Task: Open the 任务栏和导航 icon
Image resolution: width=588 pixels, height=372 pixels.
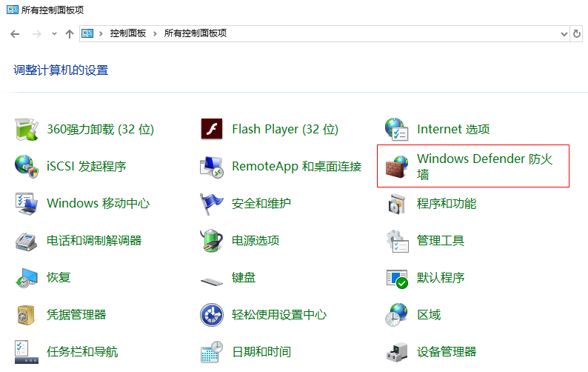Action: pos(26,352)
